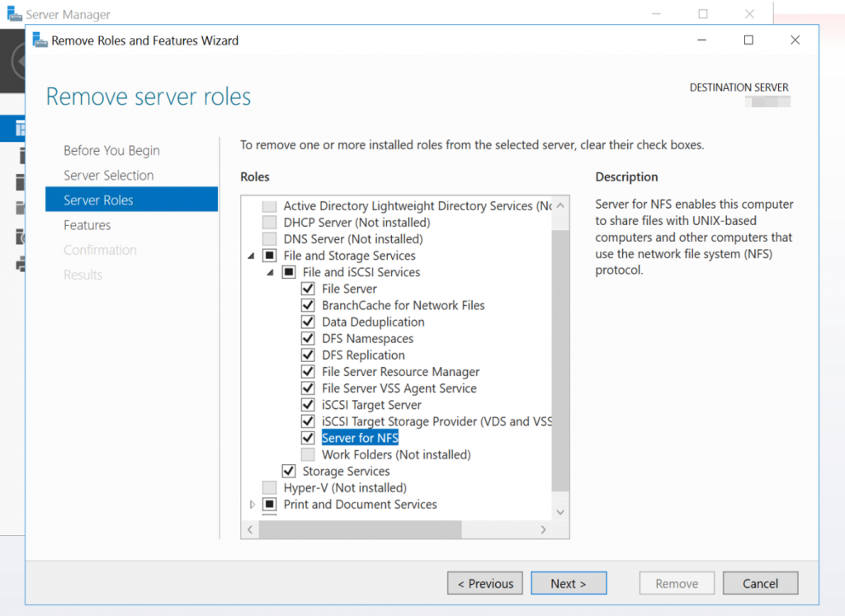Select "DHCP Server (Not installed)" row

click(x=356, y=223)
